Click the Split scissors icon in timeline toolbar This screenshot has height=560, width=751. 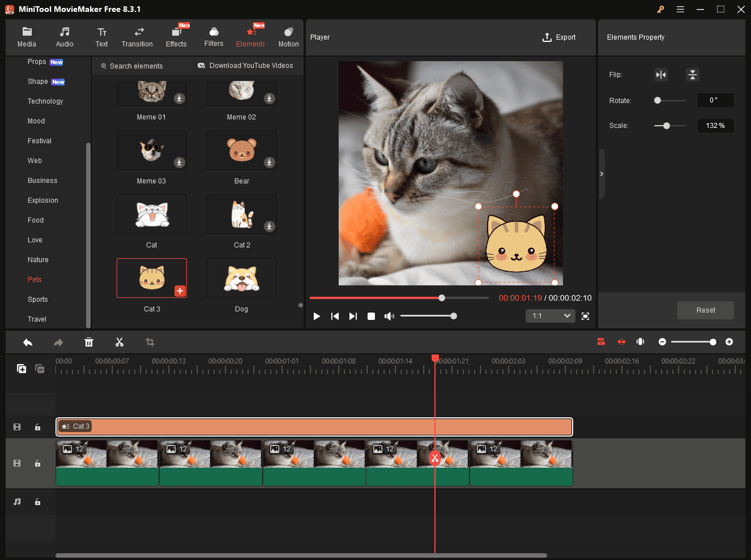[x=119, y=342]
